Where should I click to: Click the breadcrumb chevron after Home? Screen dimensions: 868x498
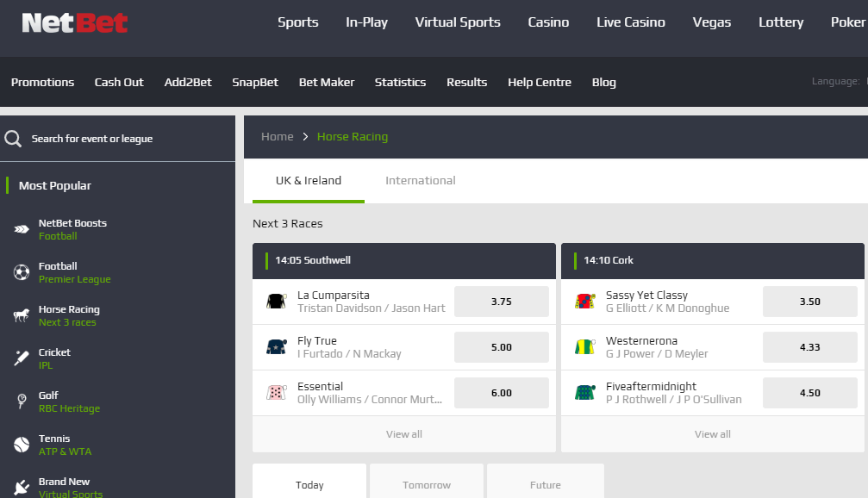[x=305, y=137]
